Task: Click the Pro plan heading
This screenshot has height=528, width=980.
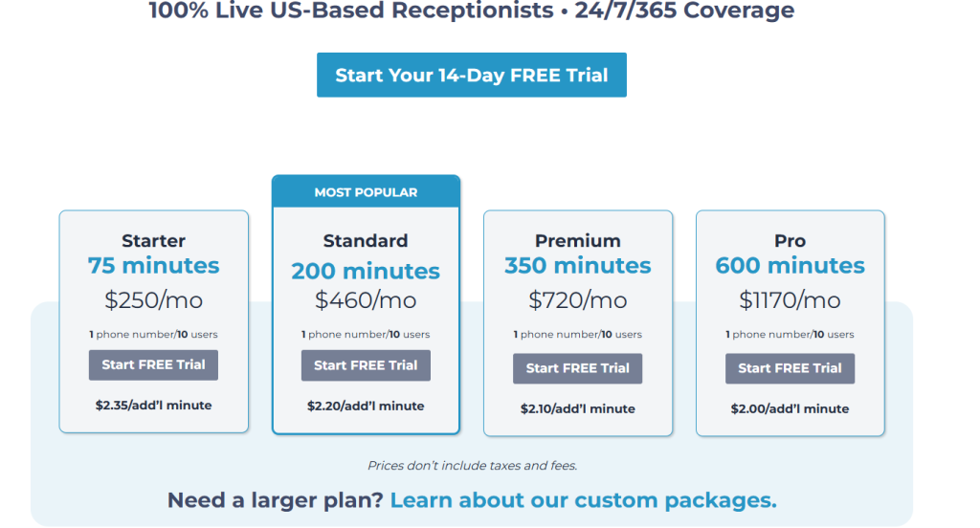Action: (x=790, y=241)
